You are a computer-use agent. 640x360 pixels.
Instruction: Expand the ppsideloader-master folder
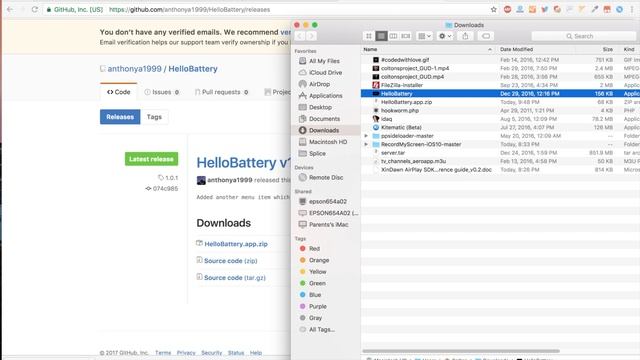click(366, 136)
